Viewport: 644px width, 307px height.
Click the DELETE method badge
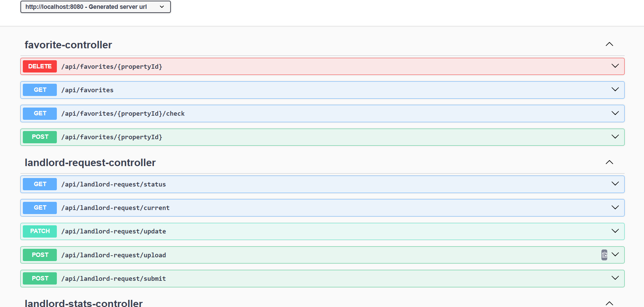coord(40,66)
